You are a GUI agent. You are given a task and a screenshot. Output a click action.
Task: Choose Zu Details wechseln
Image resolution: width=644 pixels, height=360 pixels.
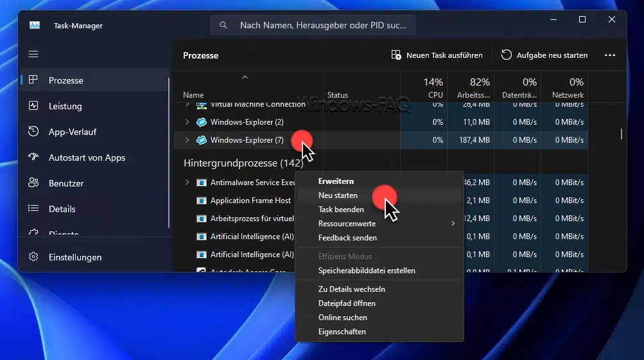tap(352, 289)
